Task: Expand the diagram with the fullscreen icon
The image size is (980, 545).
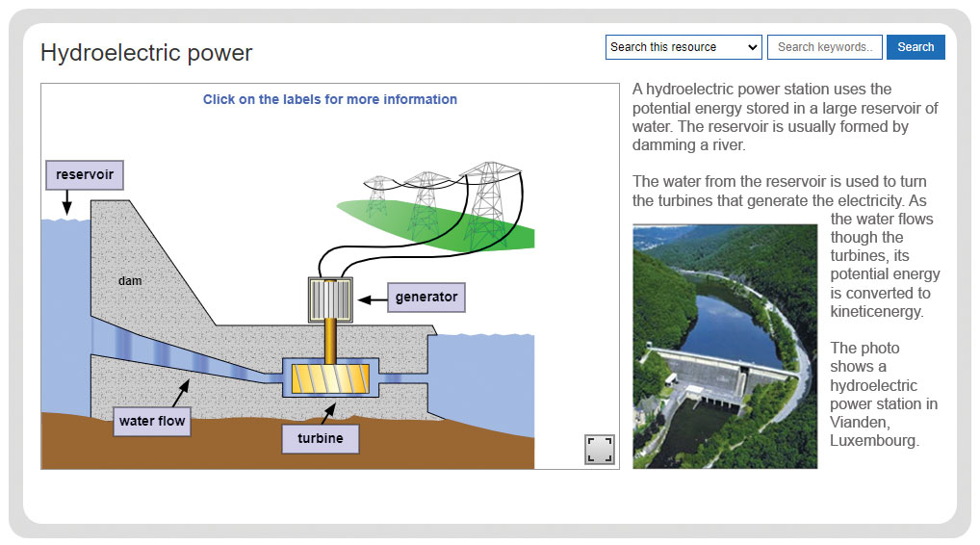Action: click(600, 450)
